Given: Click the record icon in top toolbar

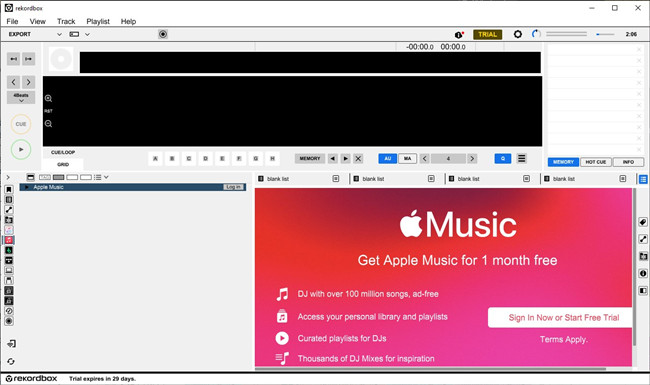Looking at the screenshot, I should (x=163, y=34).
